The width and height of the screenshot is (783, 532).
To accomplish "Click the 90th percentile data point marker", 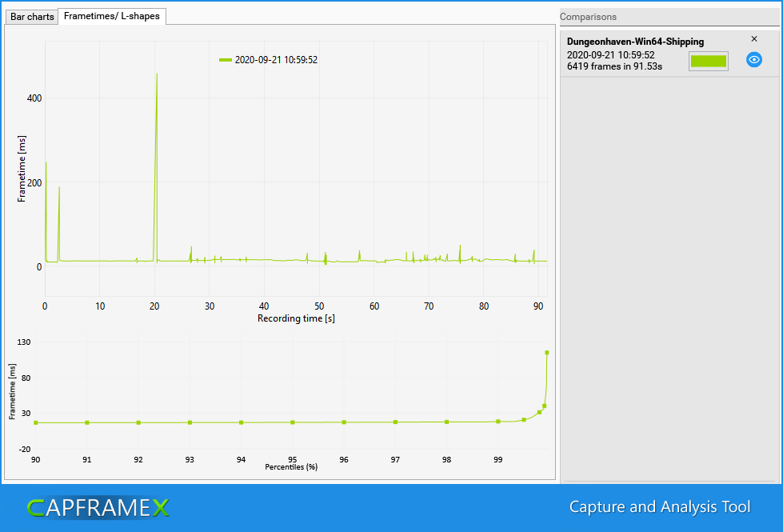I will coord(35,422).
